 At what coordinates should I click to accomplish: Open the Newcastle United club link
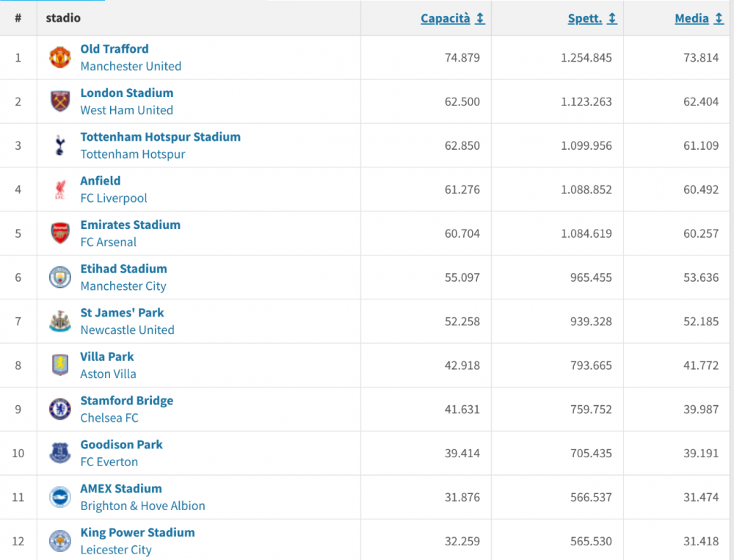pos(127,330)
